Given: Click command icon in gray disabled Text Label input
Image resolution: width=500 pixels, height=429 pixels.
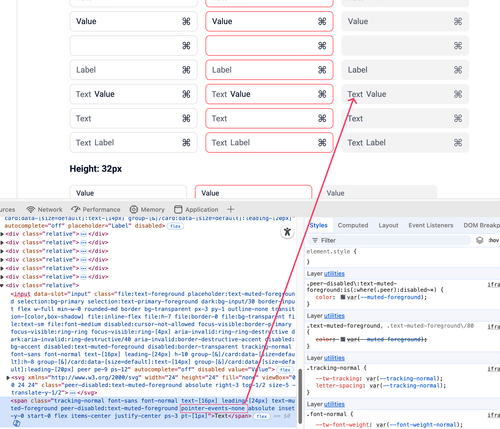Looking at the screenshot, I should tap(458, 143).
